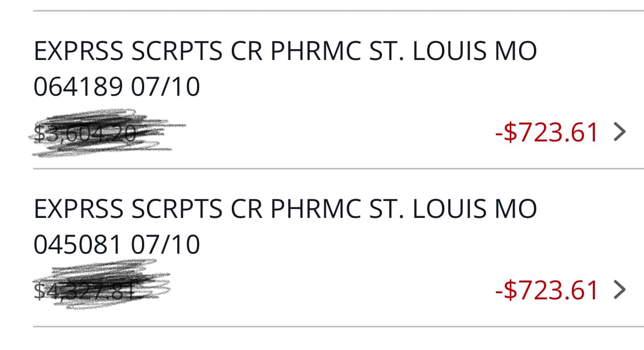Expand the chevron for transaction 064189

click(620, 133)
